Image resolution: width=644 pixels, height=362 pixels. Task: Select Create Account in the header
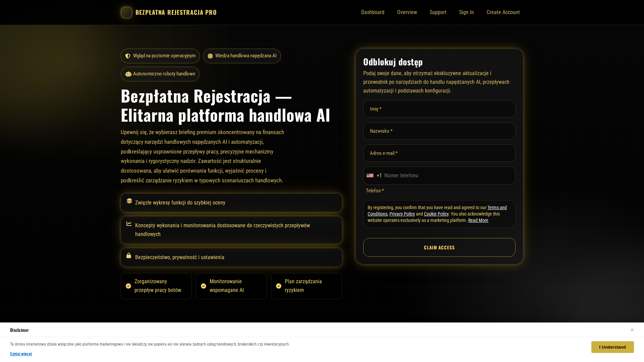click(x=503, y=12)
